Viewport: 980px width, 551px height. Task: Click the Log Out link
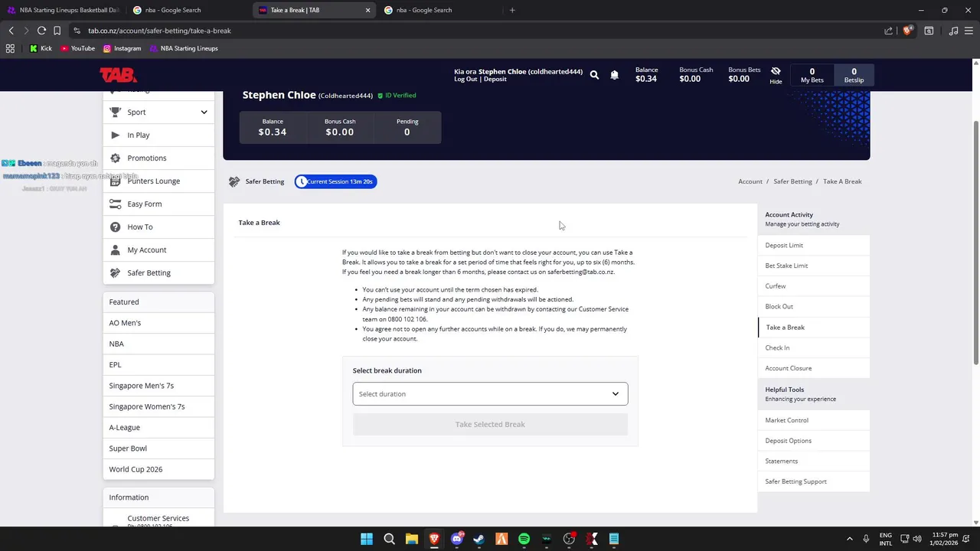[465, 79]
